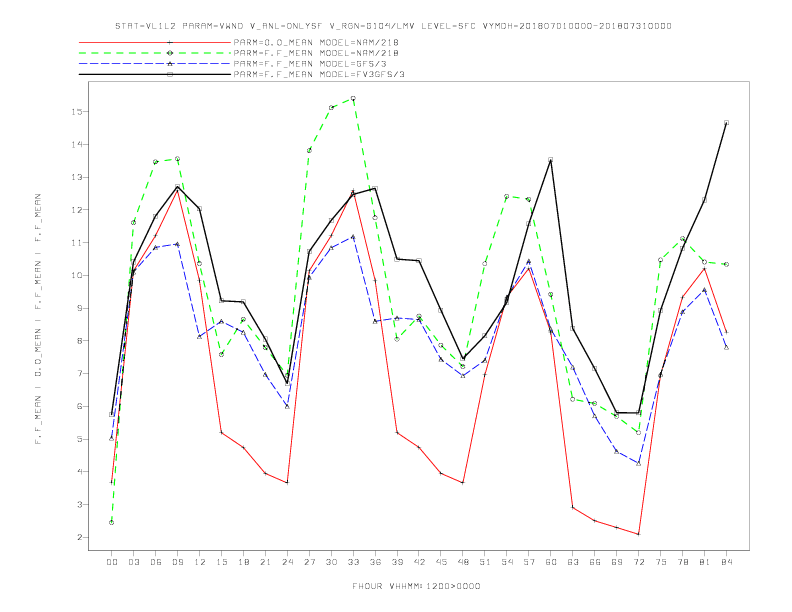Click x-axis tick label 33
Screen dimensions: 792x612
click(353, 562)
